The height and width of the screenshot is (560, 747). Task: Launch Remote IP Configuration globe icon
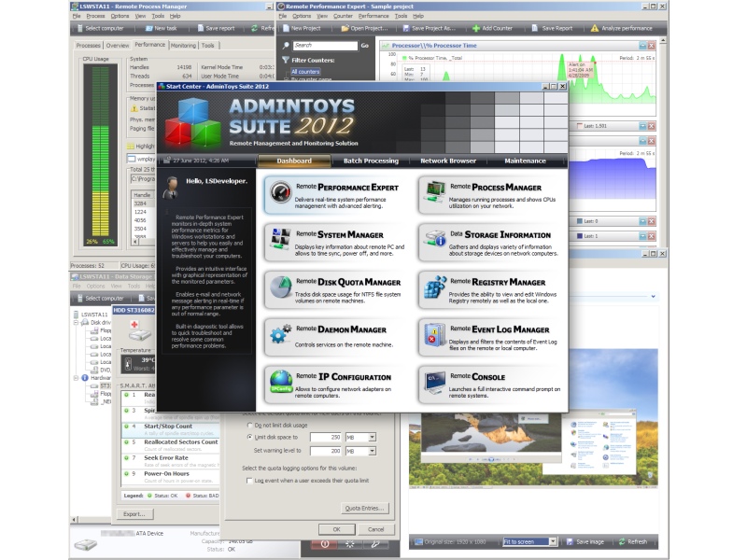[x=281, y=382]
